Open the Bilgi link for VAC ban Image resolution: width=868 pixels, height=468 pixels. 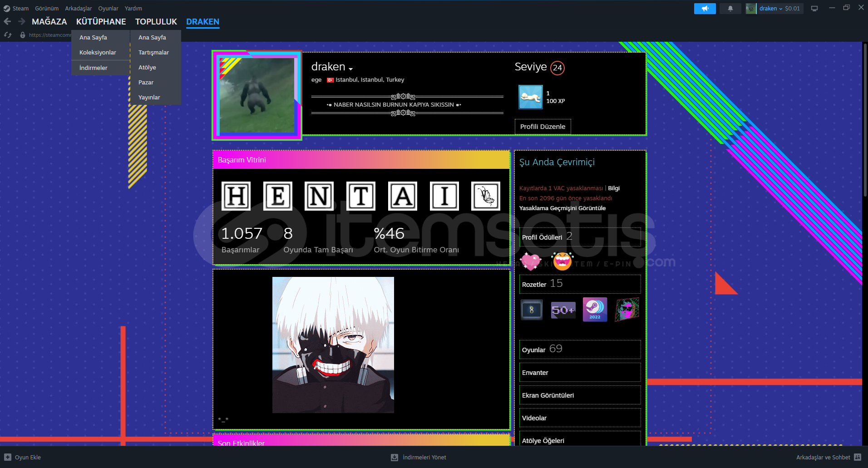click(x=614, y=188)
